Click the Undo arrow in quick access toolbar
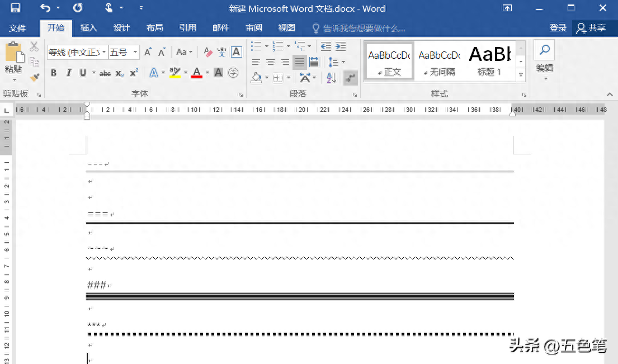 tap(45, 8)
